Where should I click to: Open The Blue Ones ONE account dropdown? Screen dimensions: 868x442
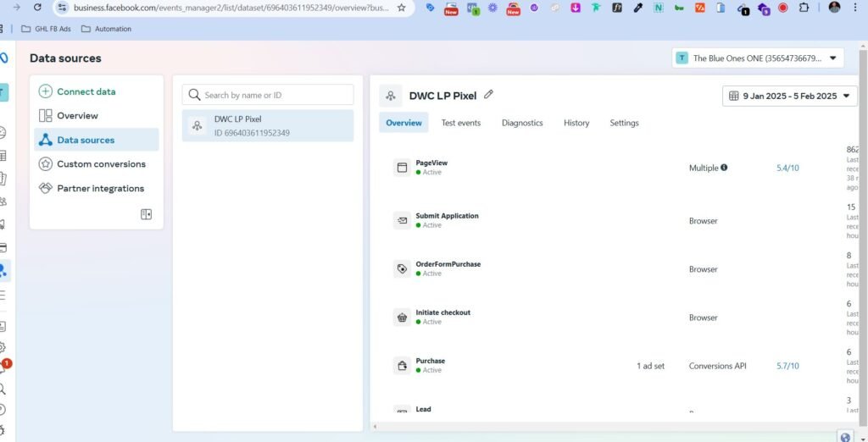click(758, 58)
